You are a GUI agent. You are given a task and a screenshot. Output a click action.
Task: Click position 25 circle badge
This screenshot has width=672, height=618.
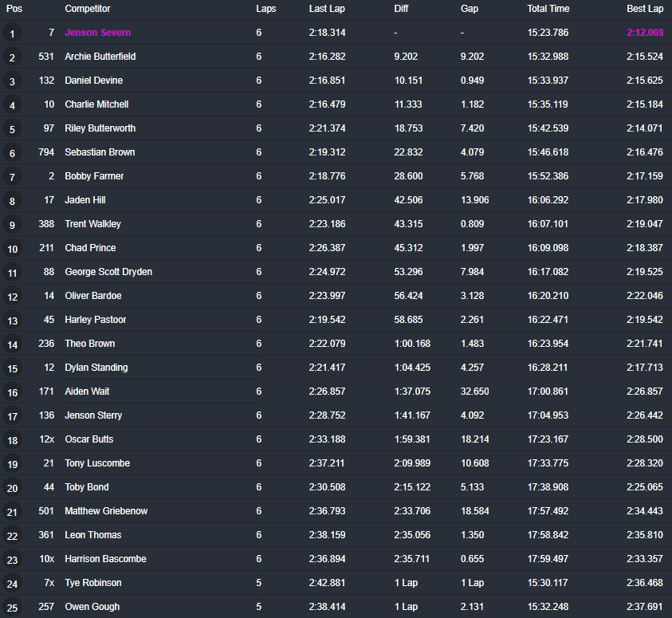tap(12, 608)
